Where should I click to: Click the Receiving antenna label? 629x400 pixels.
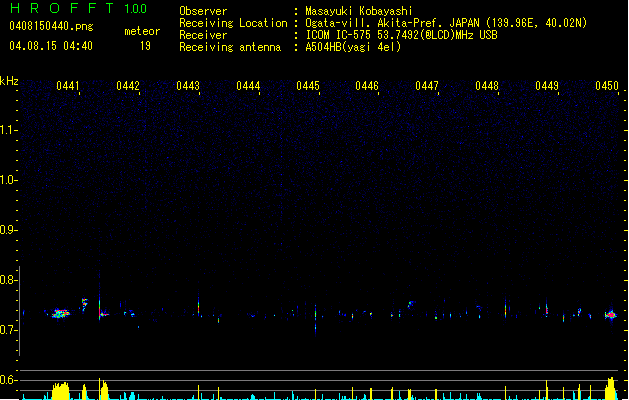[x=230, y=47]
